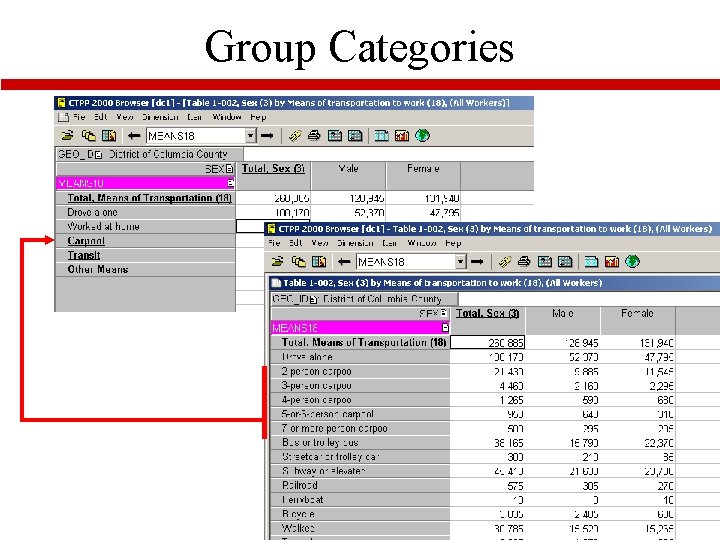The width and height of the screenshot is (720, 540).
Task: Open File menu in back window
Action: 79,117
